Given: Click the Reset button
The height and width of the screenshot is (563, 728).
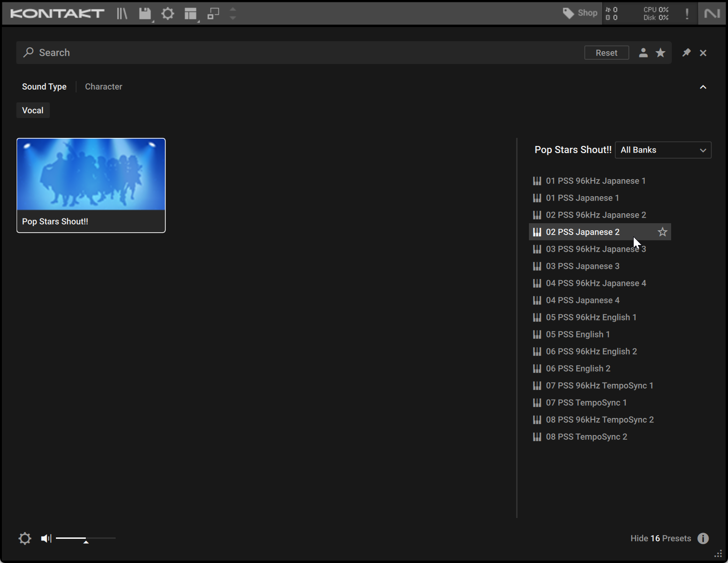Looking at the screenshot, I should 607,53.
